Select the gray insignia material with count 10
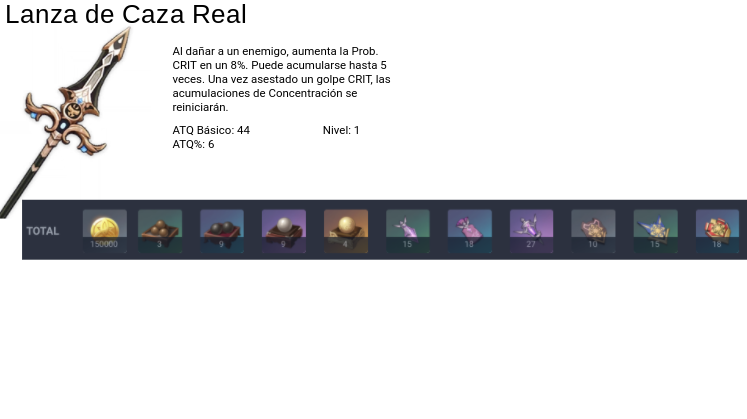The height and width of the screenshot is (419, 747). pos(594,231)
